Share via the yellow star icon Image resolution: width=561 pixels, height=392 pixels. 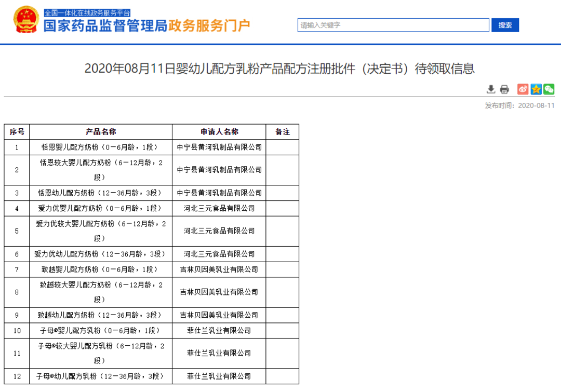click(x=536, y=89)
